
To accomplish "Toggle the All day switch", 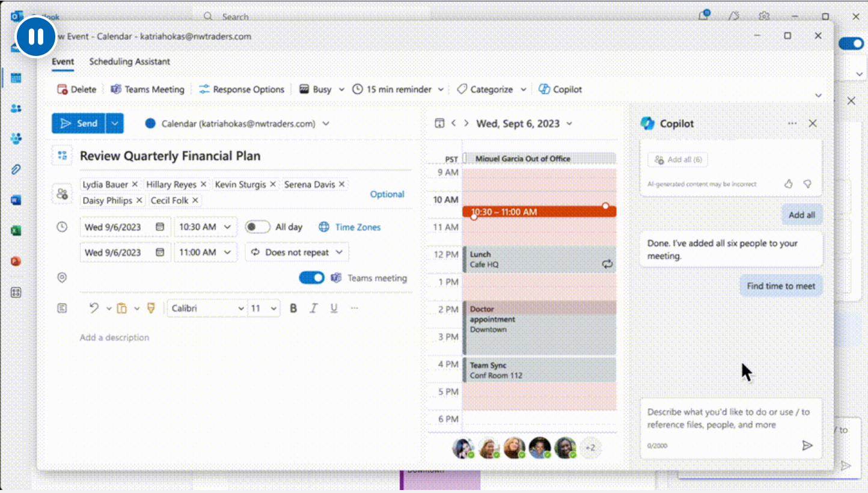I will pyautogui.click(x=257, y=227).
